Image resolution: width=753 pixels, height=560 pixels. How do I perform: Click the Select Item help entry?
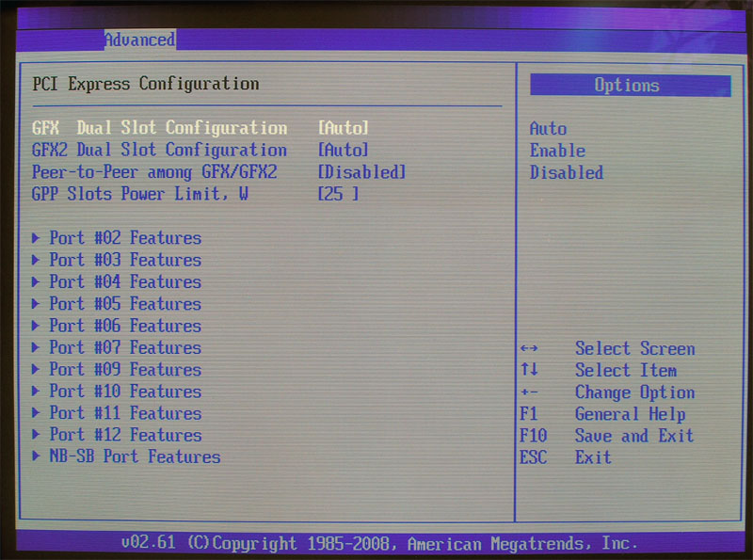[626, 370]
